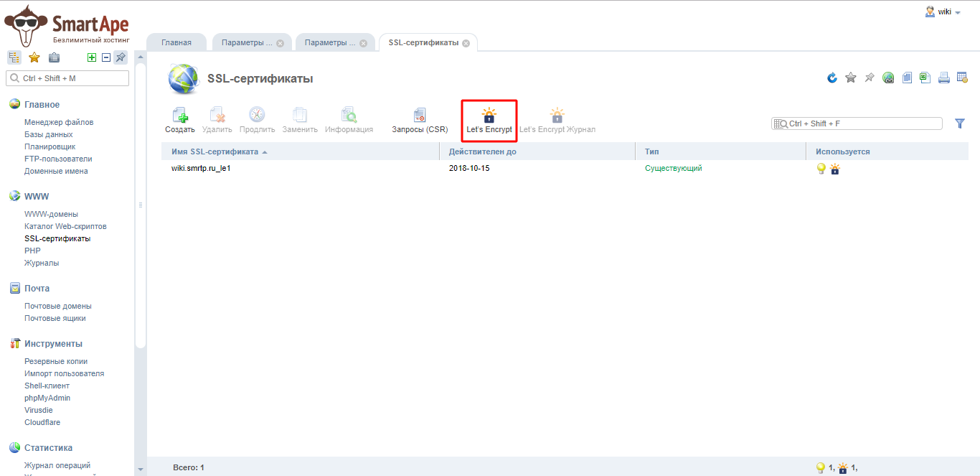Image resolution: width=980 pixels, height=476 pixels.
Task: Open WWW-домены in the sidebar
Action: tap(51, 214)
